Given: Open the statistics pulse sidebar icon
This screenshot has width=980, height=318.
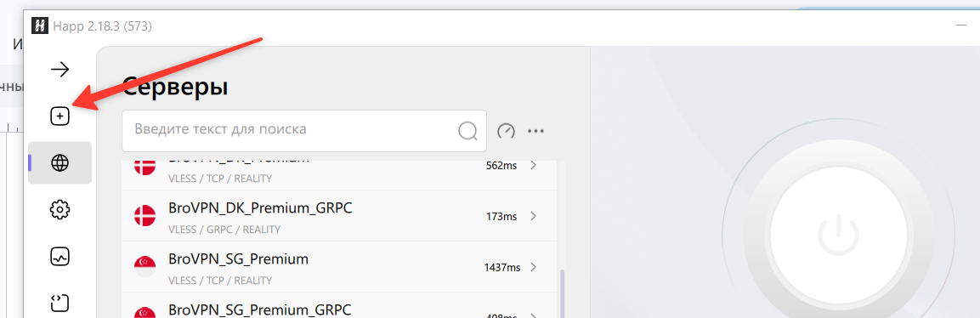Looking at the screenshot, I should [60, 257].
